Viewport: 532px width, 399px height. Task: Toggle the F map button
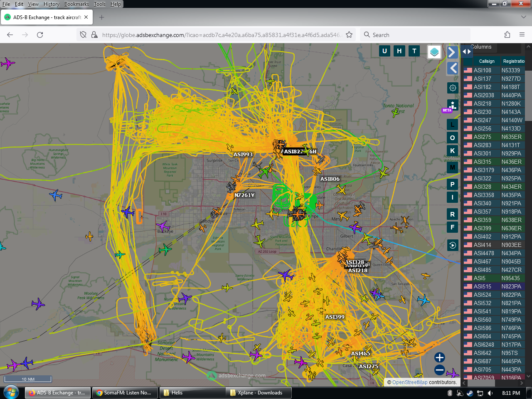coord(453,227)
